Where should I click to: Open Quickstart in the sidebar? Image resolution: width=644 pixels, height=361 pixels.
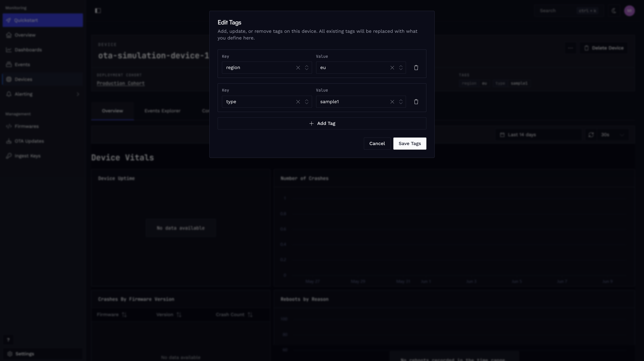click(43, 20)
